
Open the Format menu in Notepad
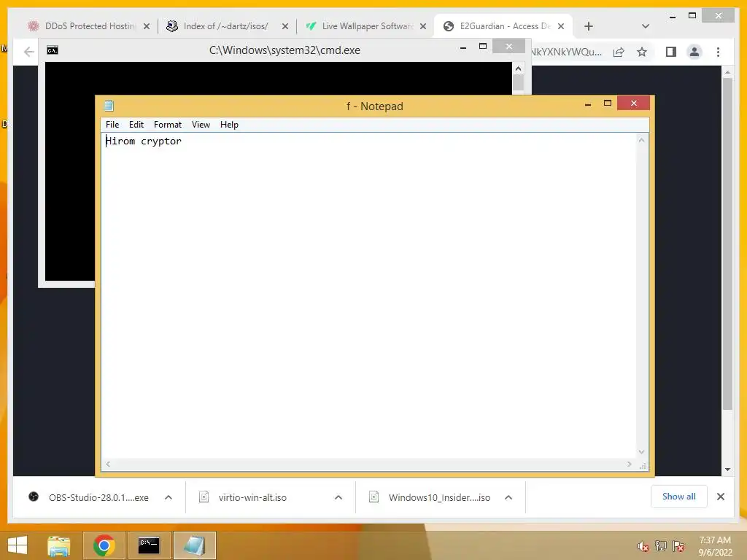point(168,125)
